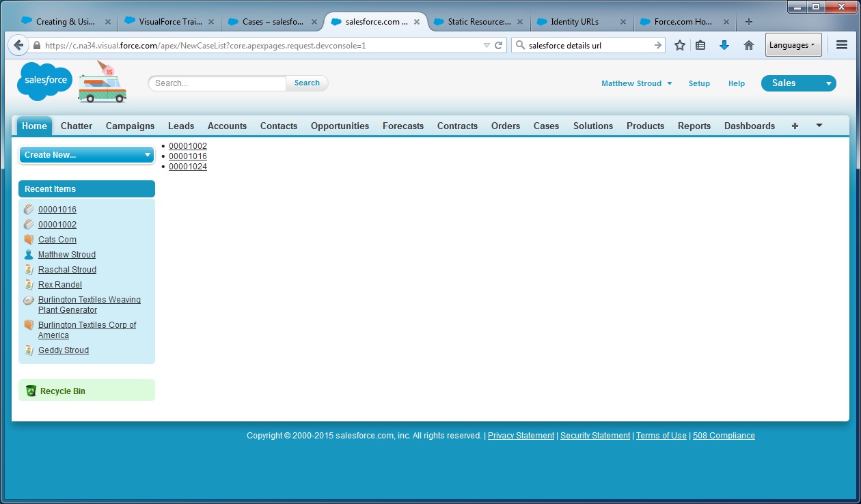
Task: Open the 508 Compliance footer link
Action: tap(724, 436)
